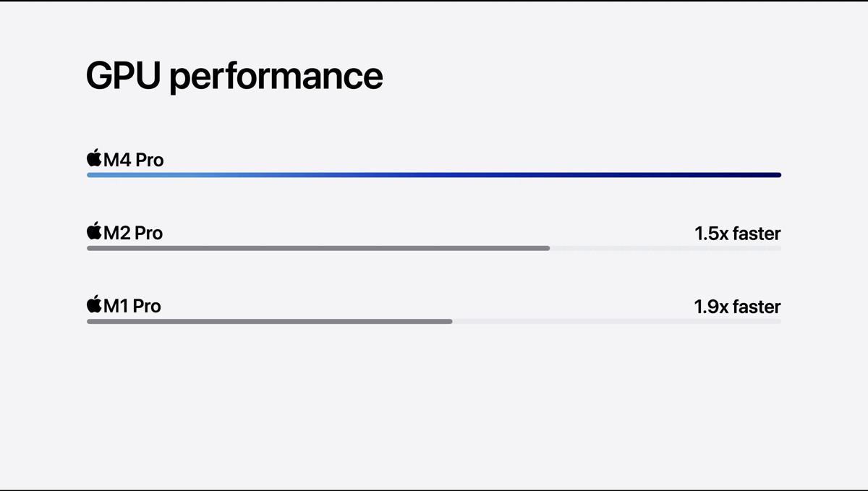This screenshot has width=868, height=491.
Task: Click the blank area beneath the M1 Pro bar
Action: coord(434,405)
